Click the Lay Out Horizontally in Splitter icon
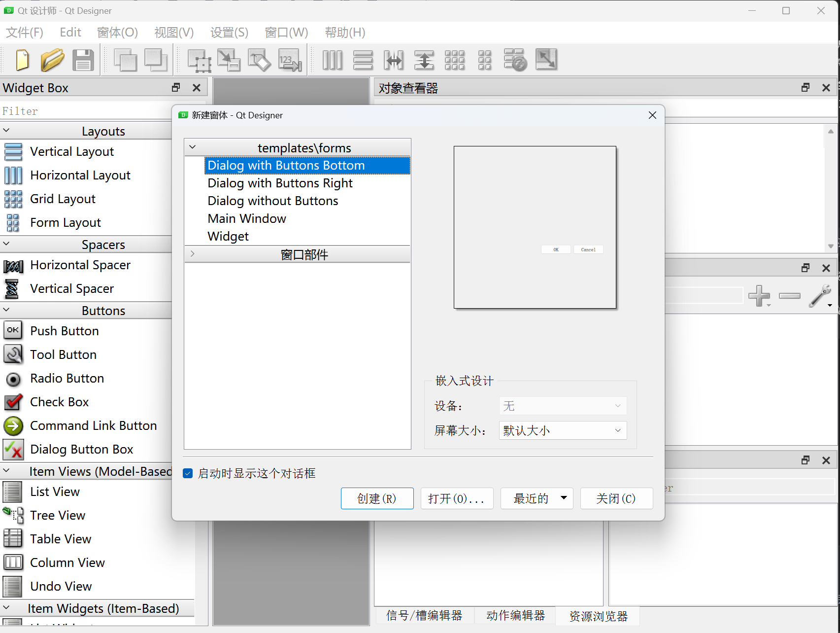This screenshot has width=840, height=633. (394, 60)
